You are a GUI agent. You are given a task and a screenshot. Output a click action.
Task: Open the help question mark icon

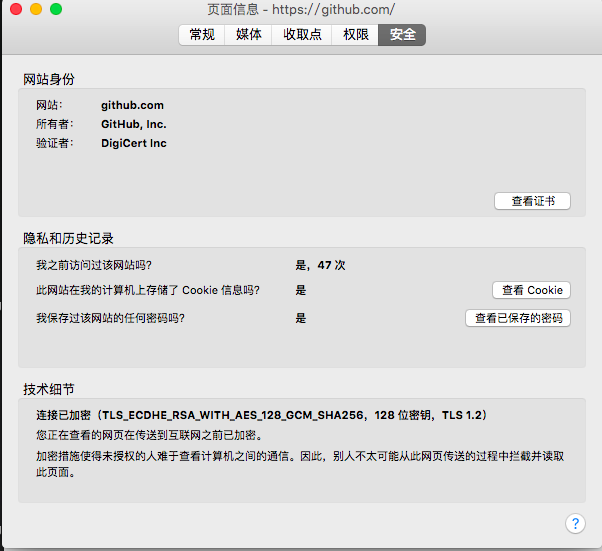[x=575, y=523]
